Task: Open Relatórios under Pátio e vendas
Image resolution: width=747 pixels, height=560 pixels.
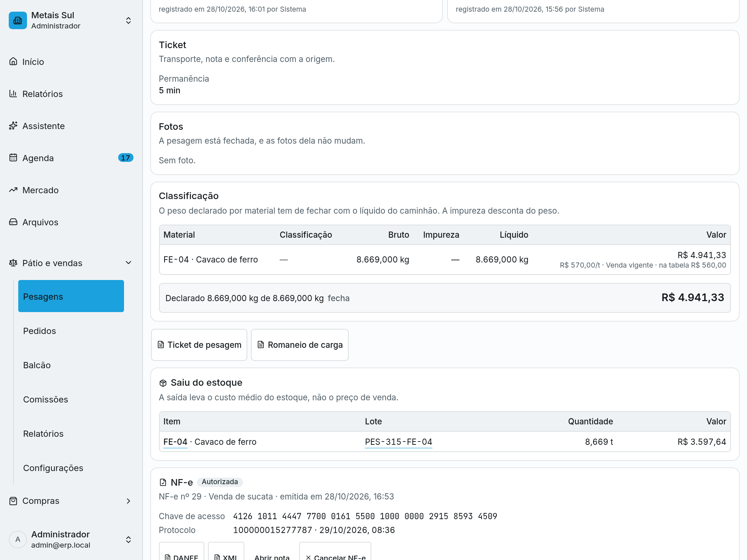Action: tap(71, 434)
